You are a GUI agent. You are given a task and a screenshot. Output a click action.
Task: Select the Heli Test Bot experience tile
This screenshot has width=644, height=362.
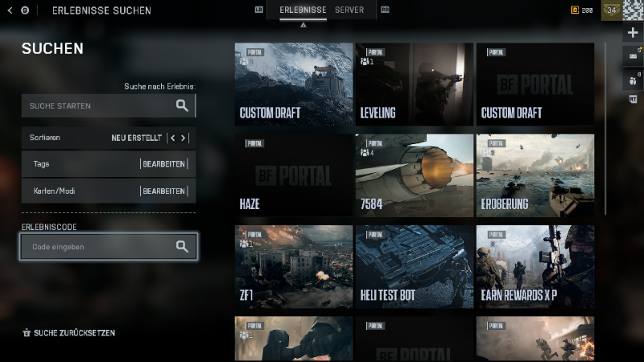414,266
